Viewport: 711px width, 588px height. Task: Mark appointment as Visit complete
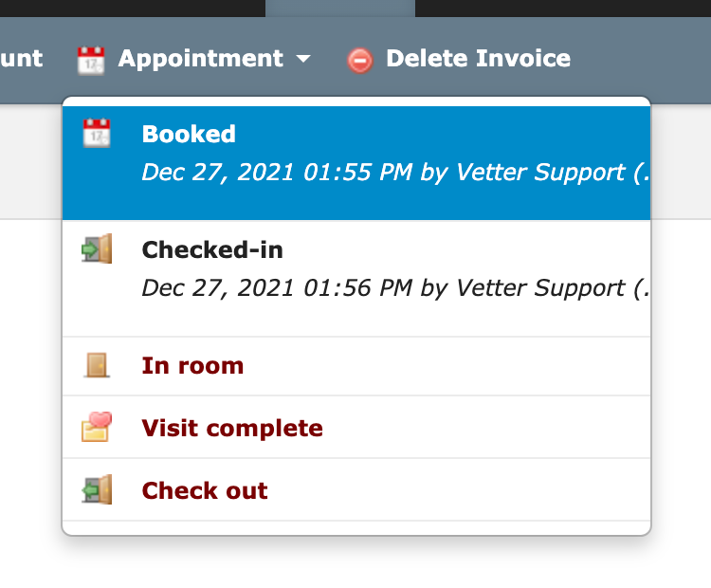(356, 428)
